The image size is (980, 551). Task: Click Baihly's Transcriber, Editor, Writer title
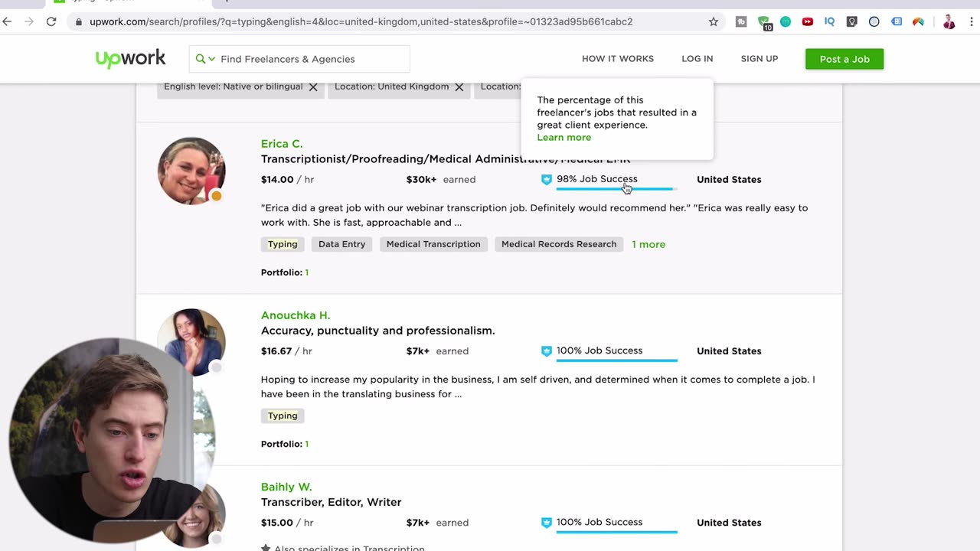(x=331, y=502)
